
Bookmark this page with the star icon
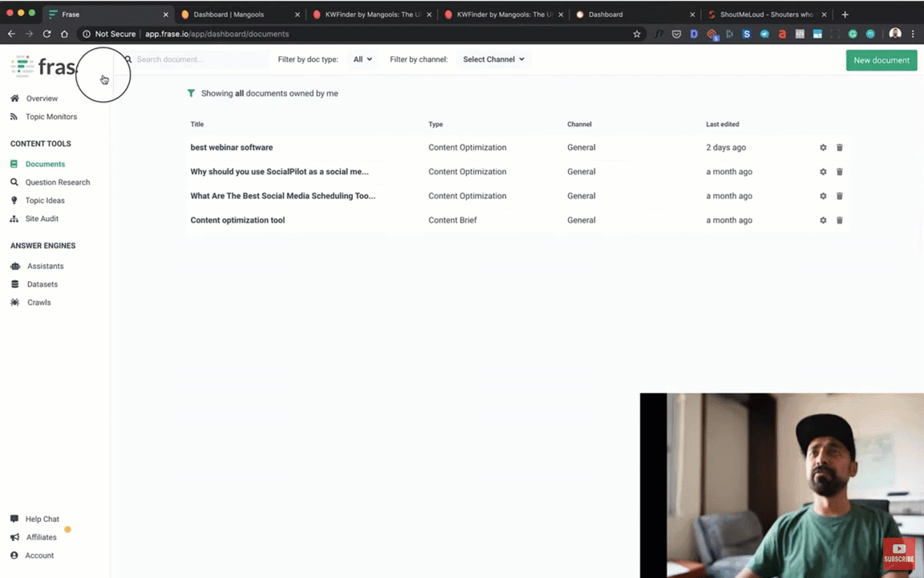click(637, 34)
